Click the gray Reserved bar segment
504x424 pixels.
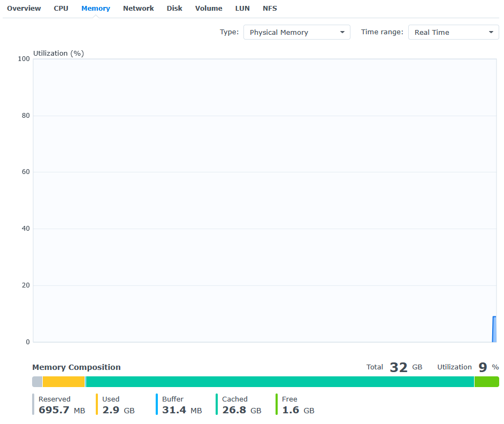tap(37, 382)
